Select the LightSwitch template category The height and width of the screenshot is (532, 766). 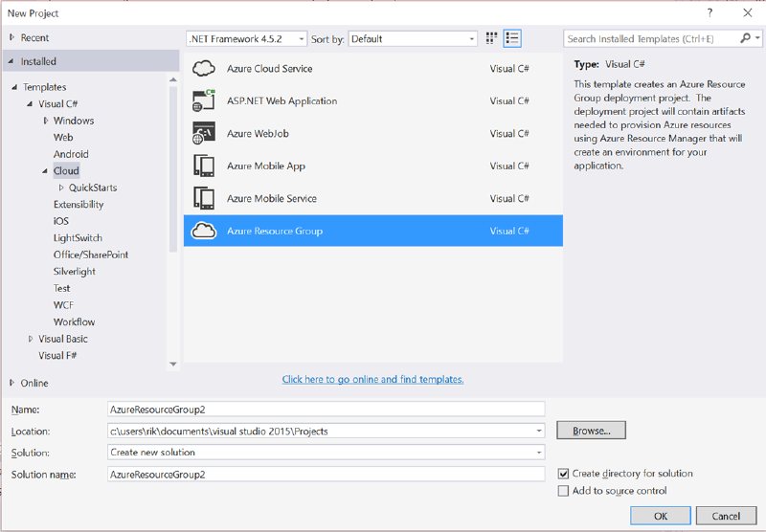[78, 237]
